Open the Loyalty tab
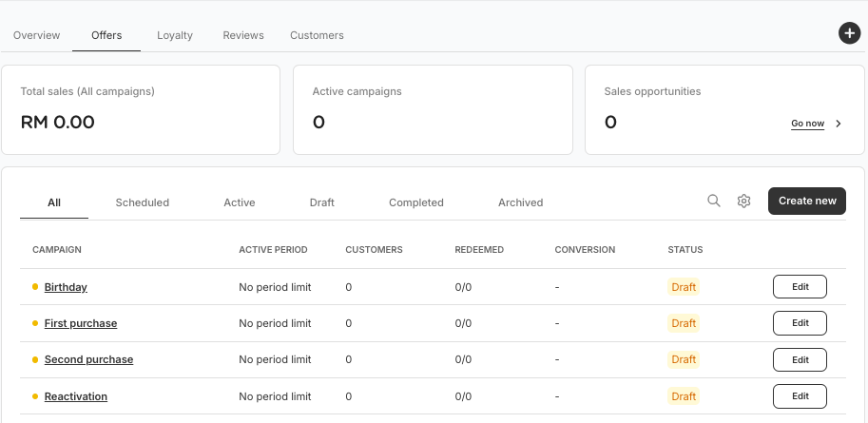The image size is (868, 423). 175,35
